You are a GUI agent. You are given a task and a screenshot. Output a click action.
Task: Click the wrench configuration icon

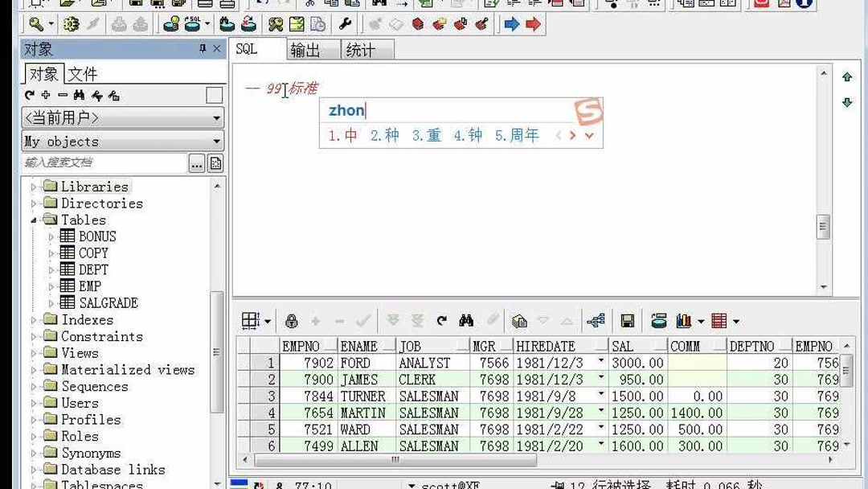point(344,24)
